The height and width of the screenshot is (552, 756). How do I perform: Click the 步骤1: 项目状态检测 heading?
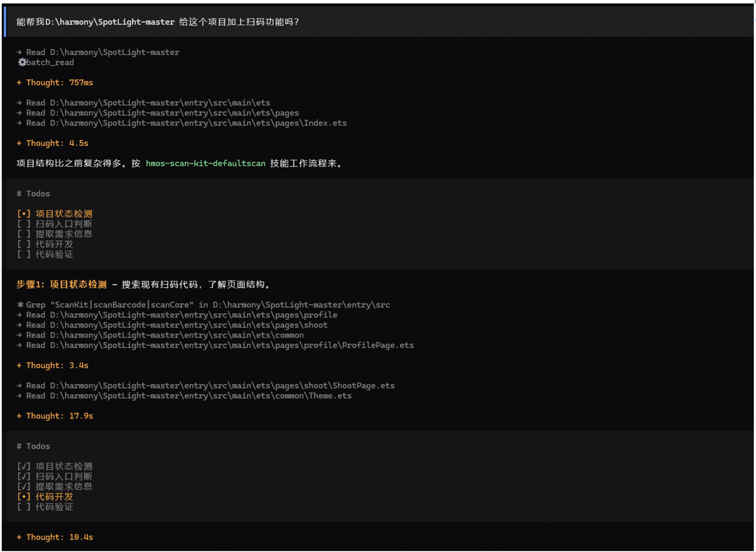[x=61, y=285]
